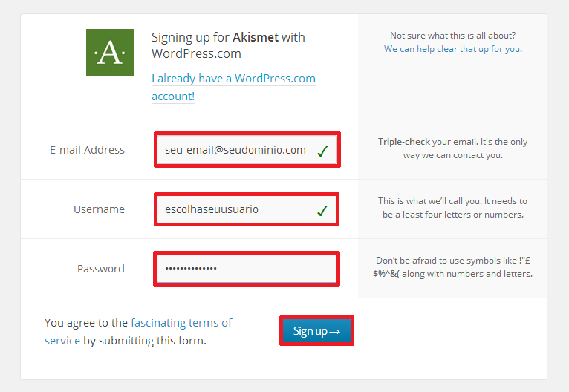Click the 'Signing up for Akismet' heading
Image resolution: width=569 pixels, height=392 pixels.
228,45
